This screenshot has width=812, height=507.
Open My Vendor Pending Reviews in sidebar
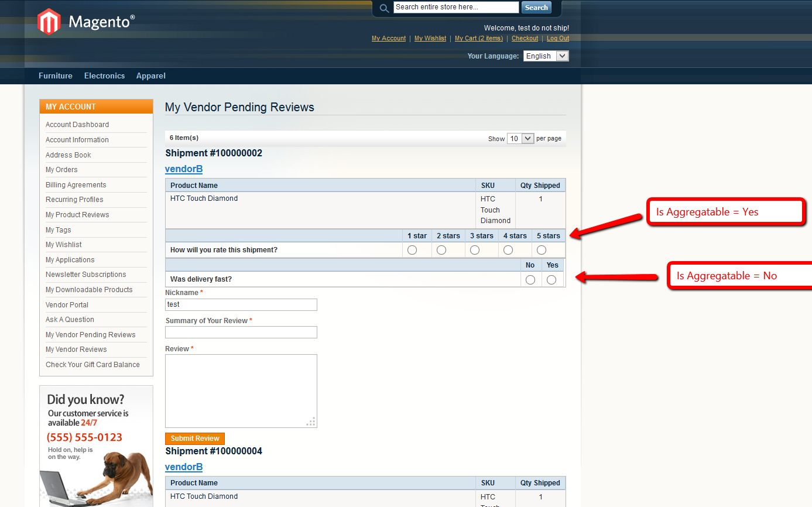[91, 335]
